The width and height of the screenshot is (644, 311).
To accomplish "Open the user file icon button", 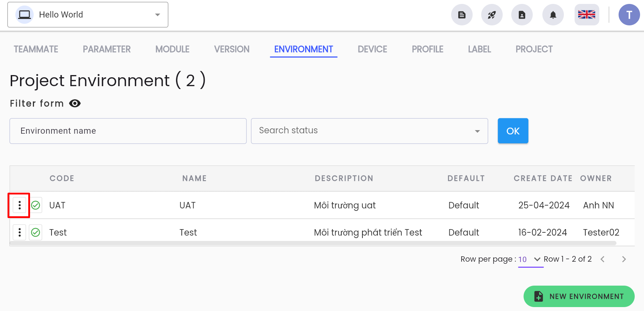I will pyautogui.click(x=522, y=15).
